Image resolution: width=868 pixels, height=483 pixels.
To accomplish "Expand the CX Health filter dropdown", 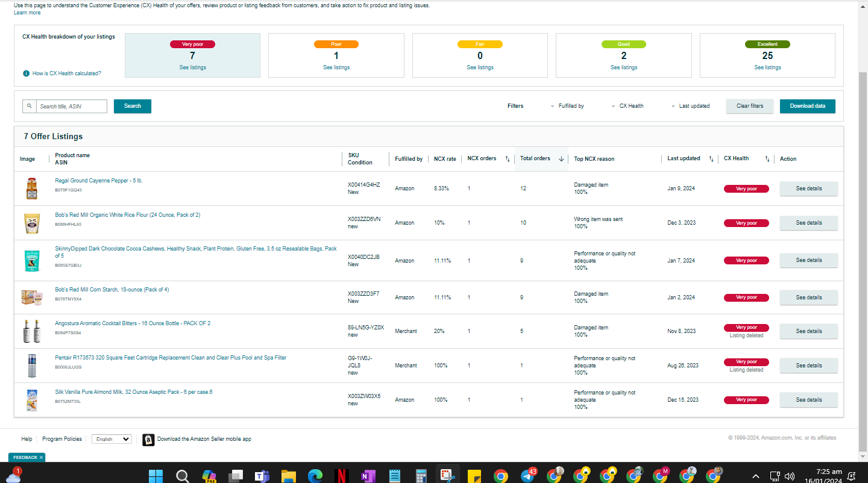I will [627, 106].
